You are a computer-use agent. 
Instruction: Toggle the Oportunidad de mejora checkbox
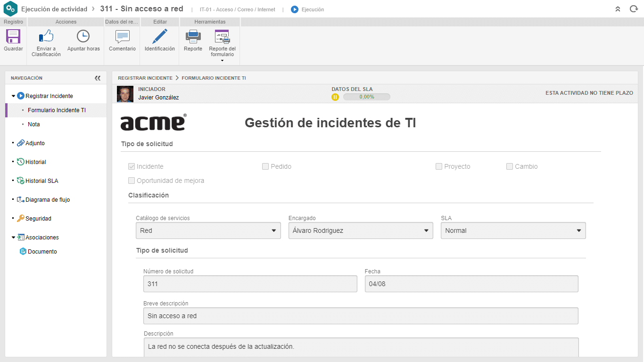tap(132, 181)
